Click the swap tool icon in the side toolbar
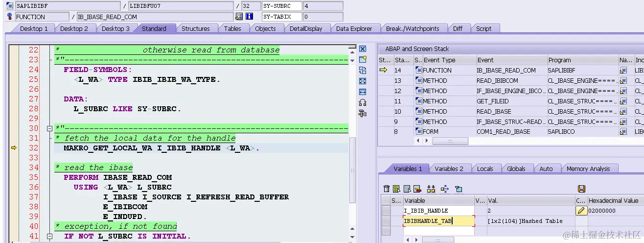 [x=363, y=71]
